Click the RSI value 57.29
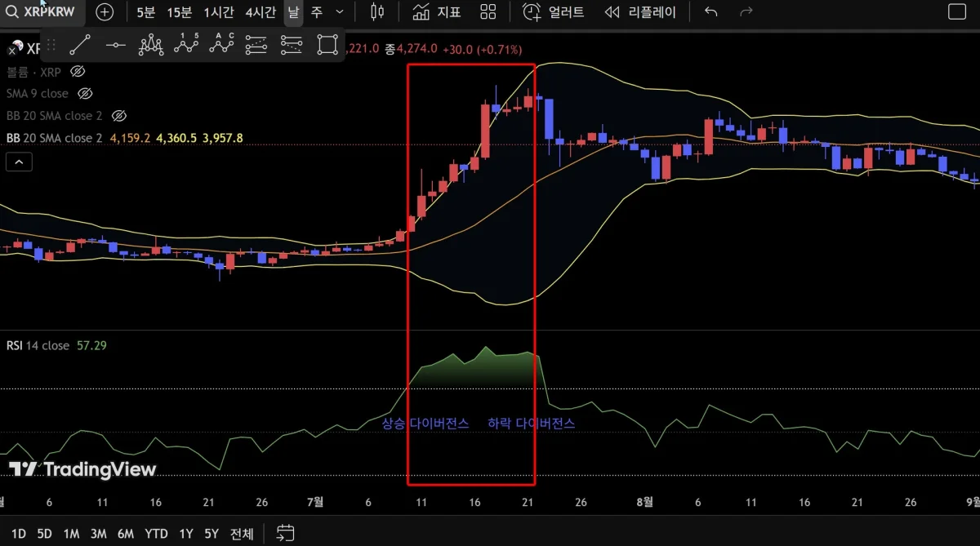 91,345
